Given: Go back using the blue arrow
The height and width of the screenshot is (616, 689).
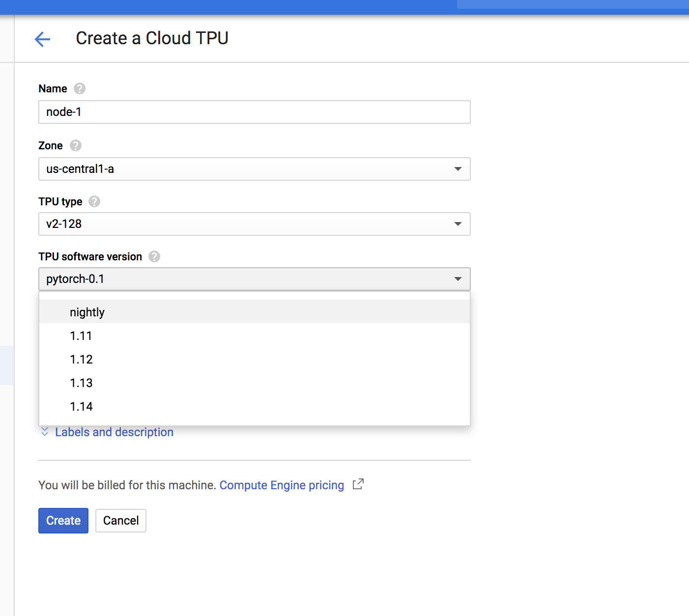Looking at the screenshot, I should 43,39.
